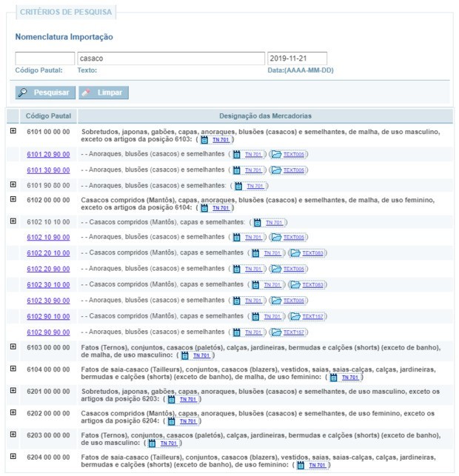Open code link 6102 90 10 00
Viewport: 459px width, 476px height.
coord(48,317)
